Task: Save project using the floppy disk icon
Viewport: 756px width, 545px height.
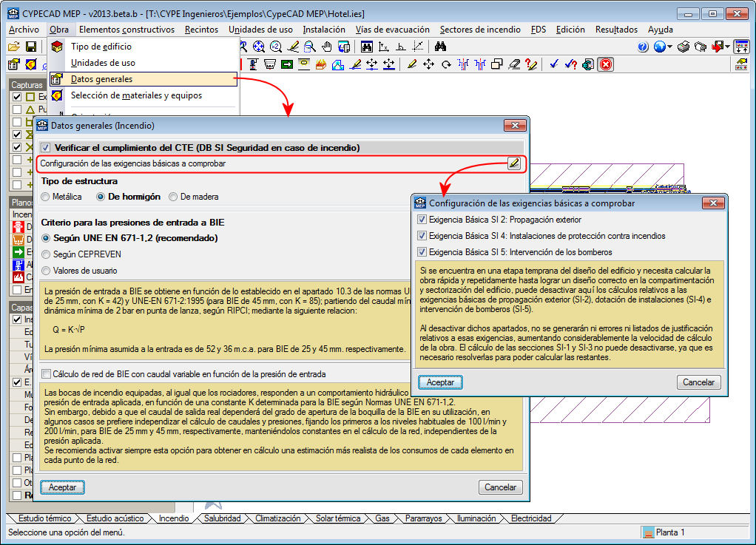Action: point(31,47)
